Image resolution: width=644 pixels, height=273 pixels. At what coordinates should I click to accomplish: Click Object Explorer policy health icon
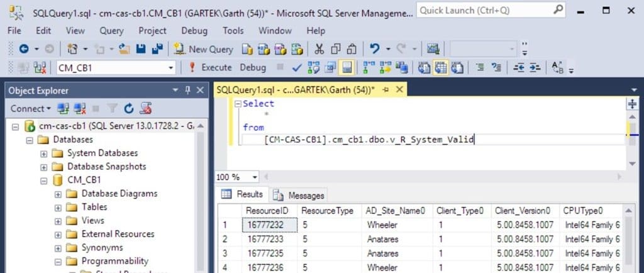145,109
